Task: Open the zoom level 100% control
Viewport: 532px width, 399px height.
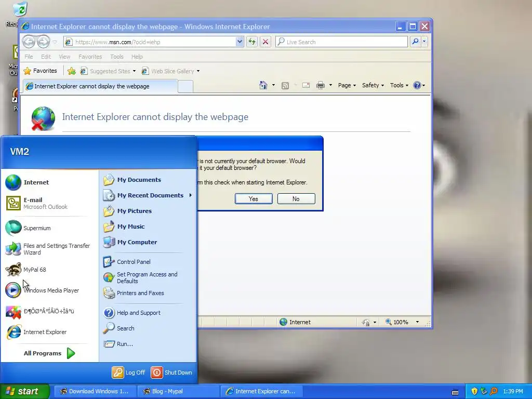Action: (x=402, y=322)
